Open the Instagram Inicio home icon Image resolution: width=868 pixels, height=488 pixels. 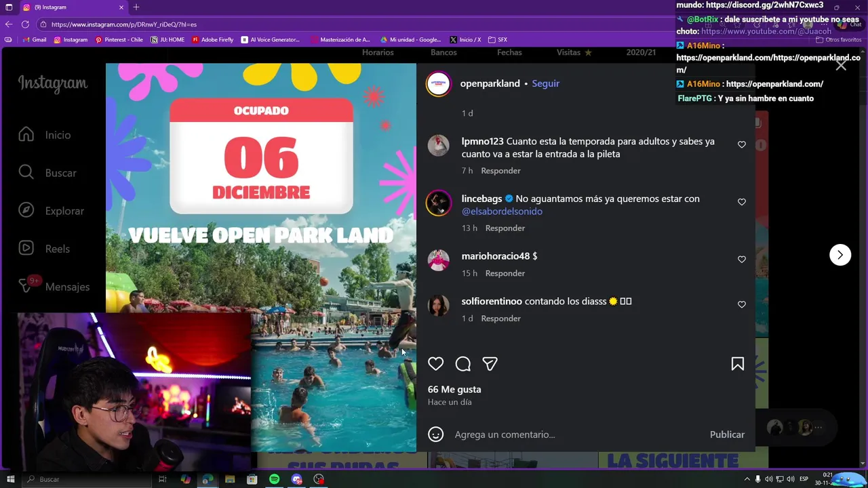point(26,135)
